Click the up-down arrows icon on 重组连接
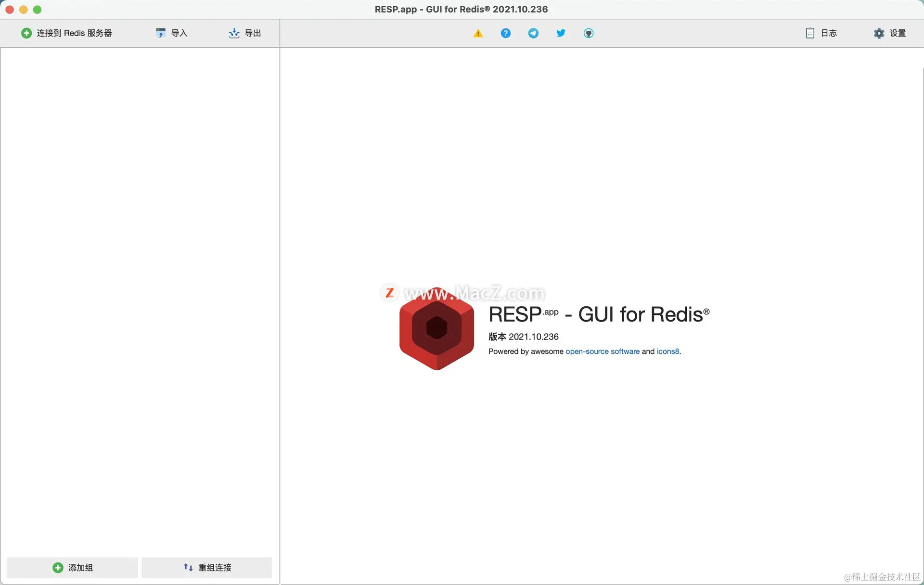924x585 pixels. (x=188, y=568)
